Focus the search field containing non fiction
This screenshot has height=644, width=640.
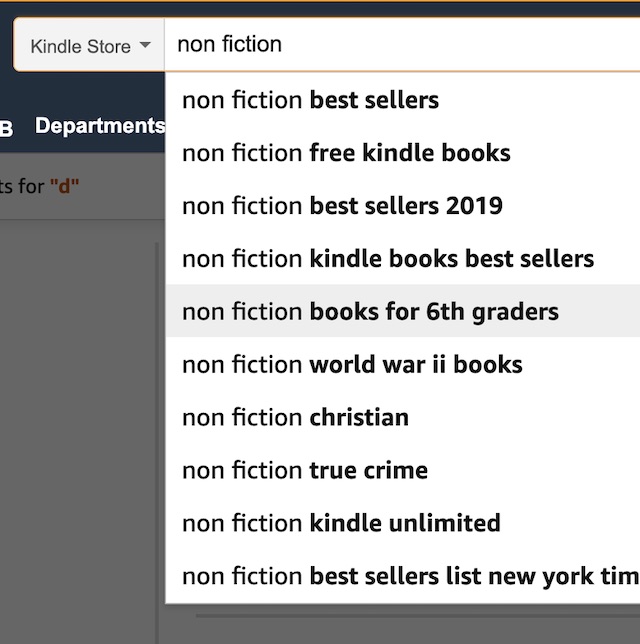pos(402,44)
